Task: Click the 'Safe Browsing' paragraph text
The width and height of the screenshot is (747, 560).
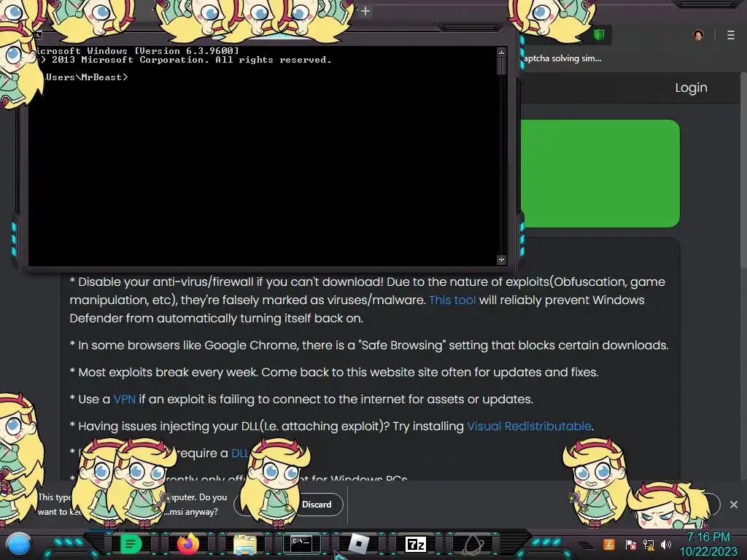Action: click(x=369, y=345)
